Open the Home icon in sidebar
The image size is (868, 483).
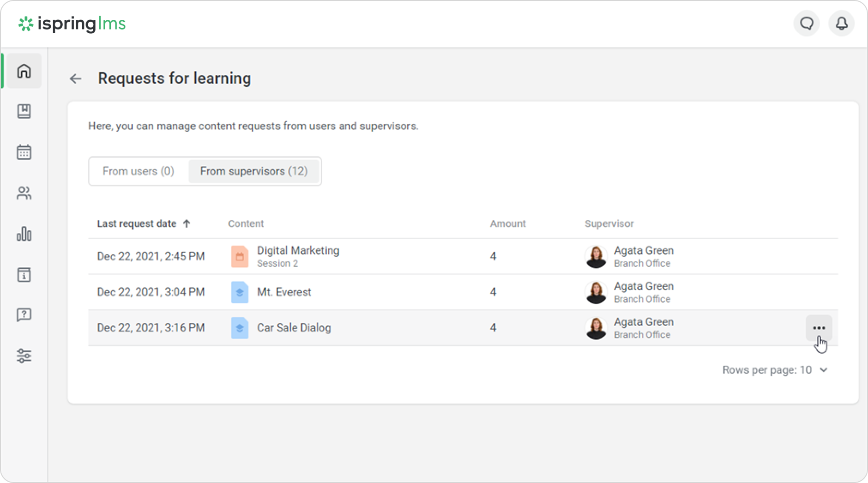pyautogui.click(x=24, y=71)
